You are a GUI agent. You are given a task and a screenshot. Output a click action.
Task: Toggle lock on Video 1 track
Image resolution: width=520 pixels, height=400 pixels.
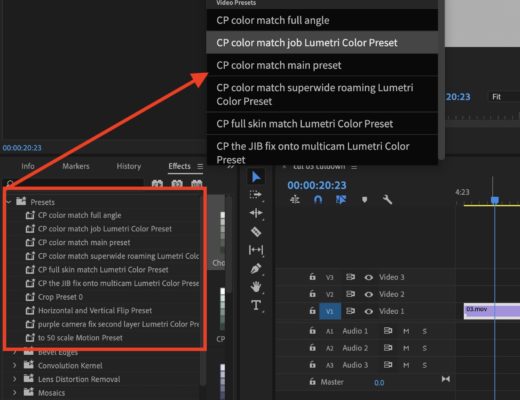click(312, 311)
